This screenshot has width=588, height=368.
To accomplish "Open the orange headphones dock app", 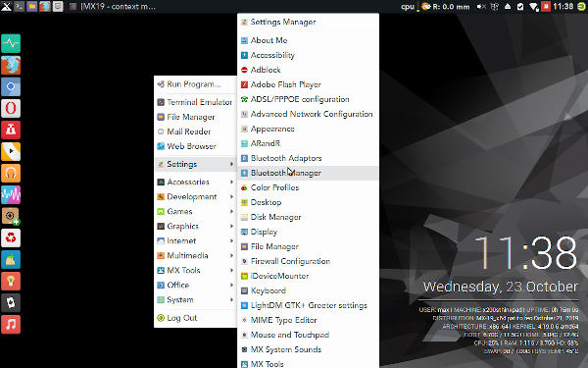I will click(11, 173).
